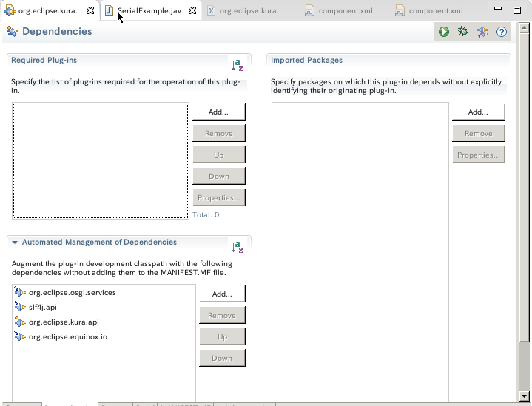This screenshot has width=532, height=406.
Task: Sort Automated Management dependencies alphabetically
Action: 238,246
